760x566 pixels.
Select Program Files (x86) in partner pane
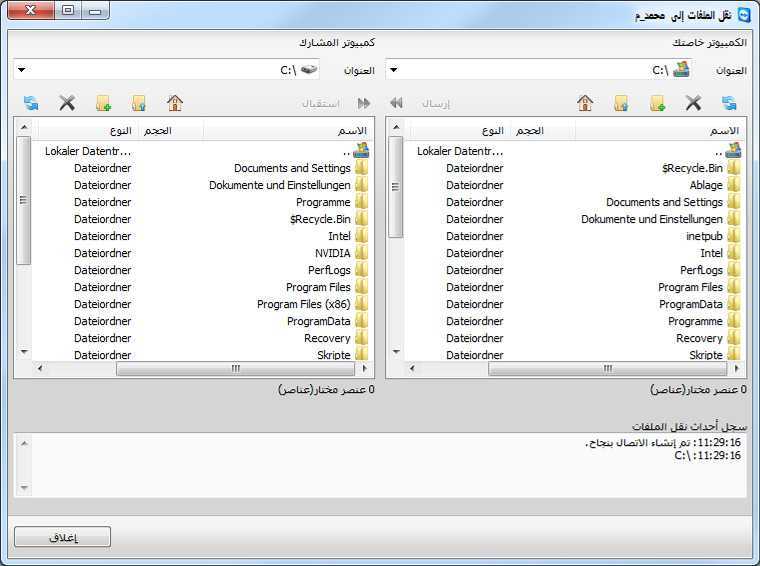(303, 304)
